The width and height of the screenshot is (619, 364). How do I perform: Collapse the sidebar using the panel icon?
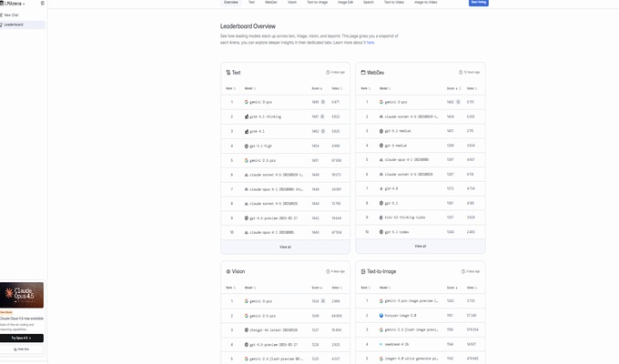(x=42, y=4)
